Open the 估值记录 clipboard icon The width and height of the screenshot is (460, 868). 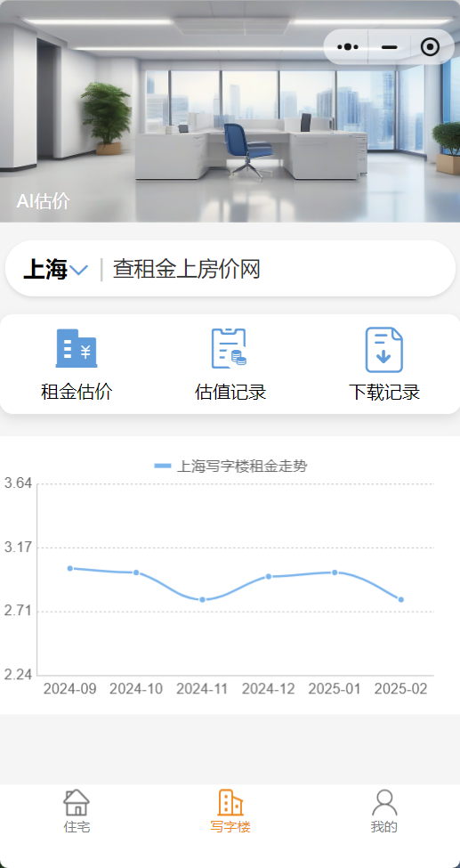tap(230, 349)
